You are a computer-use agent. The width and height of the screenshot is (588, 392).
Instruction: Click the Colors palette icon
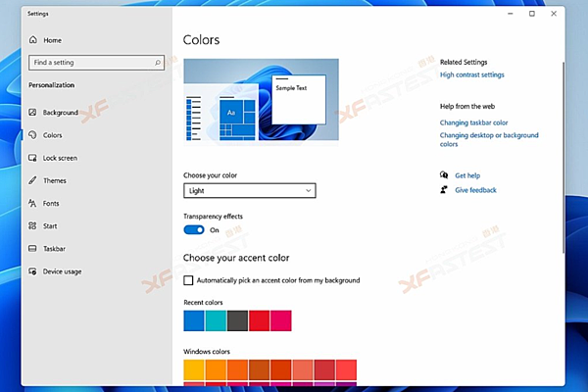click(x=32, y=135)
